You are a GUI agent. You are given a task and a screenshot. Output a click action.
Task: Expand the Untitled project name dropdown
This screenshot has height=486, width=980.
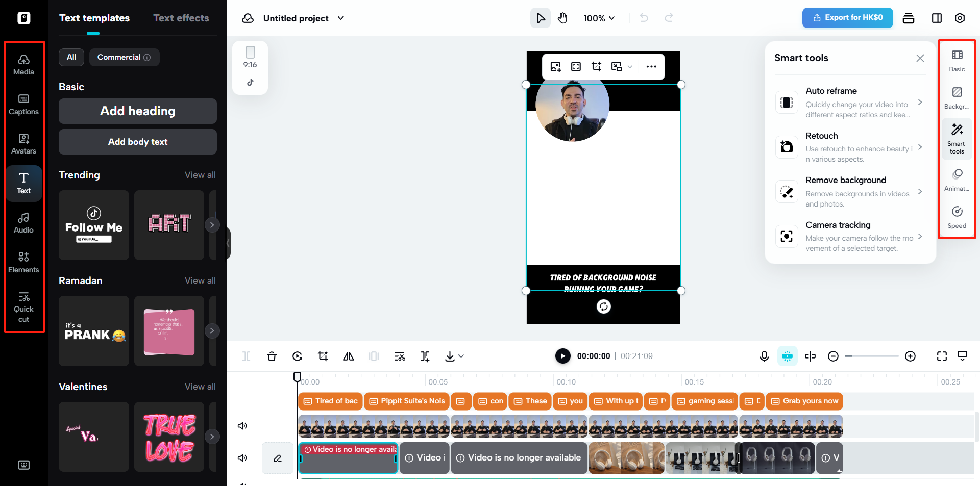tap(340, 18)
